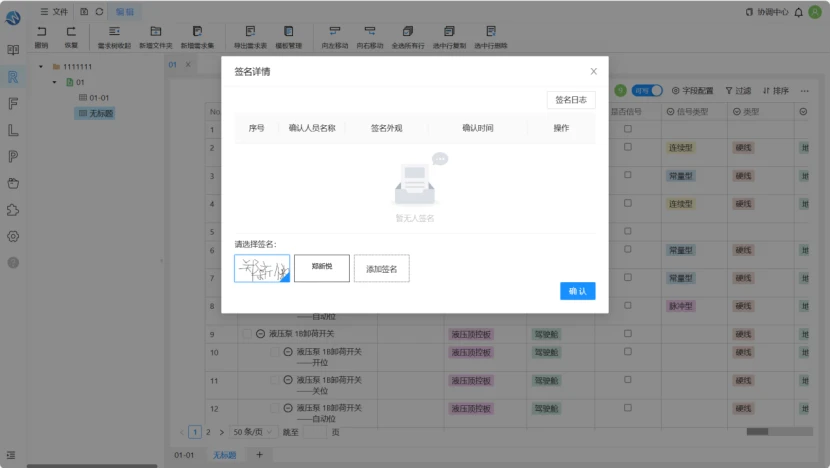Click the refresh icon in the top bar

(x=99, y=12)
